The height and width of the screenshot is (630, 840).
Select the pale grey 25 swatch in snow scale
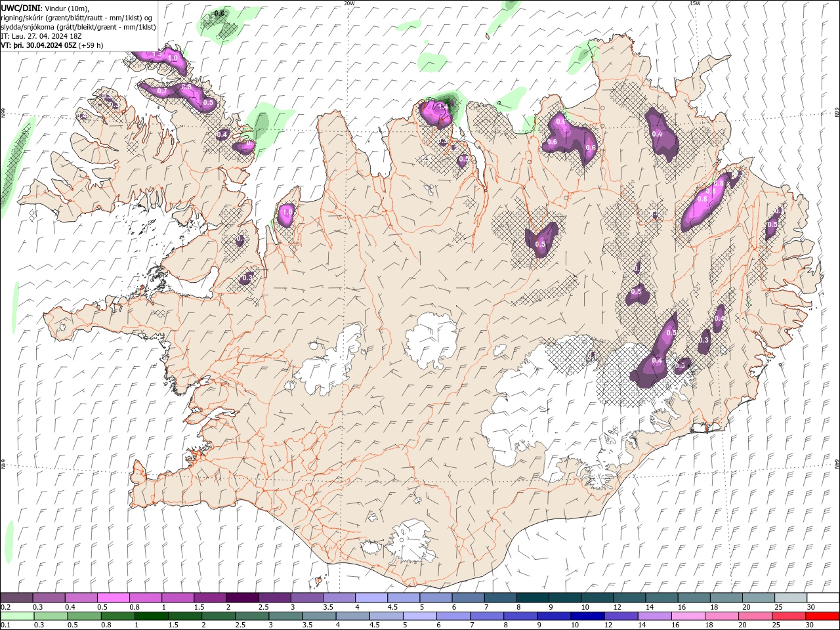(x=789, y=598)
